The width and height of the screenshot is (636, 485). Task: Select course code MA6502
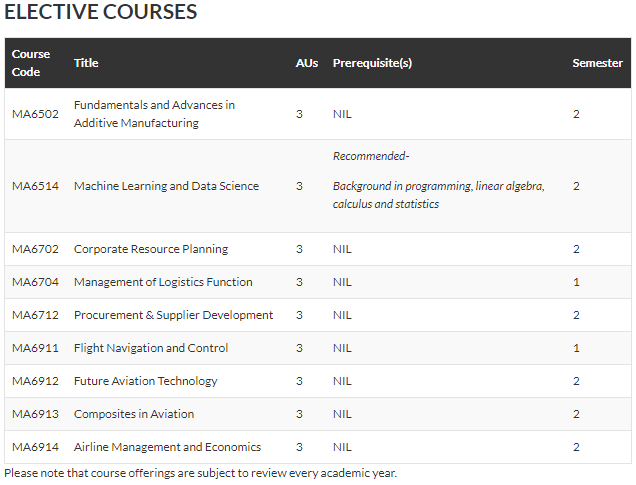click(x=35, y=114)
